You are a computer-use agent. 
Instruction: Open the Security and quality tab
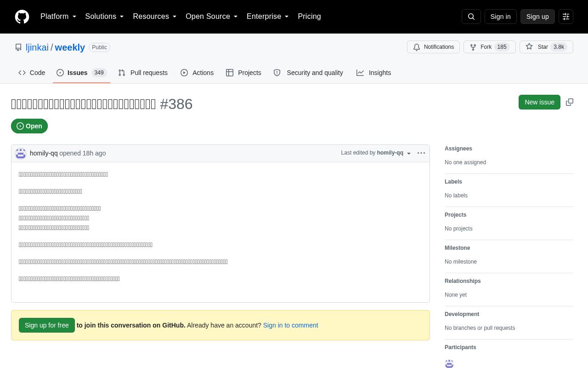click(308, 73)
